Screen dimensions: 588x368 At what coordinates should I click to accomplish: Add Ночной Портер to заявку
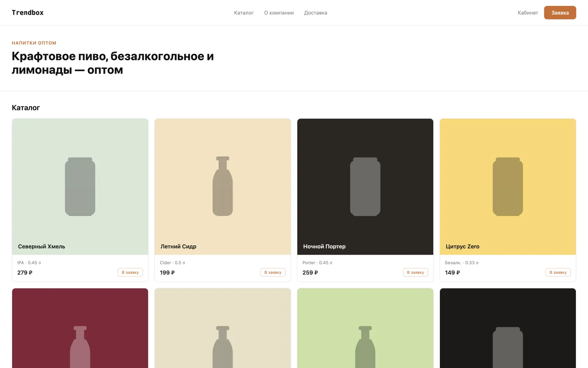pyautogui.click(x=416, y=272)
